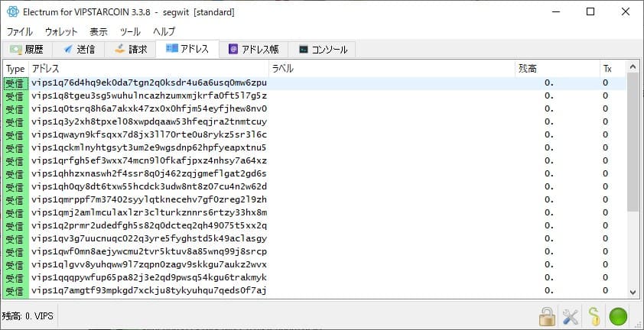Click 受信 type cell of vips1q7amgtf93 row
Screen dimensions: 644x330
[15, 291]
